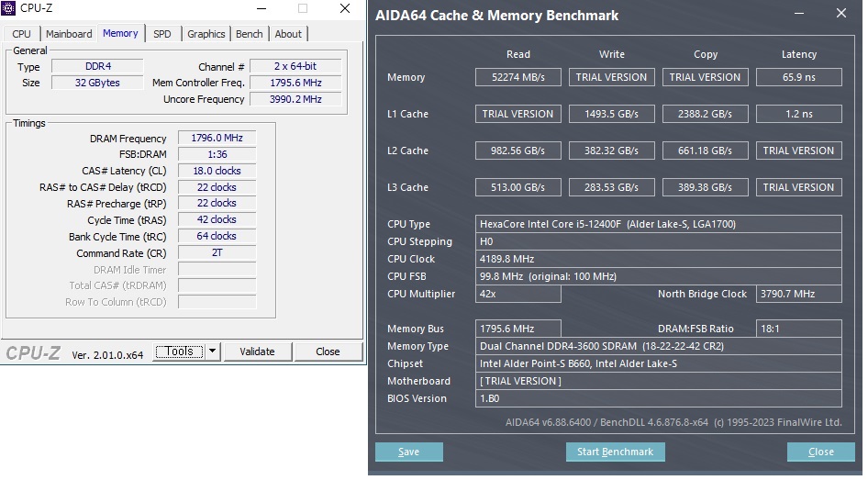Click the Latency column header

point(799,54)
